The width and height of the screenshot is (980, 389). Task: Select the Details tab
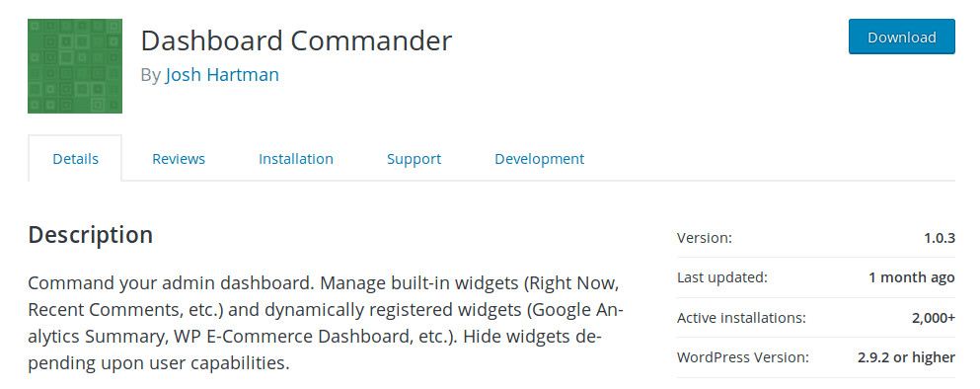[x=75, y=159]
